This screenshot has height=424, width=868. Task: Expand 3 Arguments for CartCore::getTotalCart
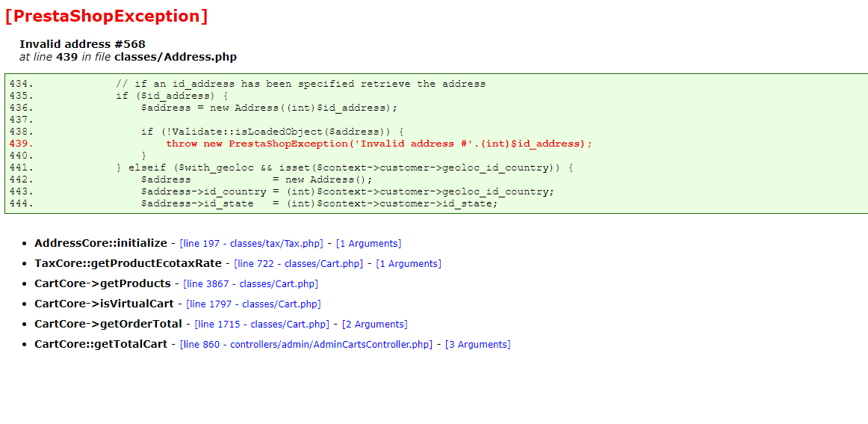[478, 344]
